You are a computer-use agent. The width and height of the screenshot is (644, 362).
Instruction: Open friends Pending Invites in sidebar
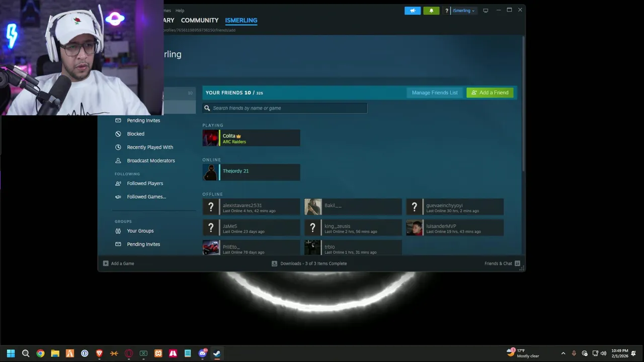click(143, 121)
